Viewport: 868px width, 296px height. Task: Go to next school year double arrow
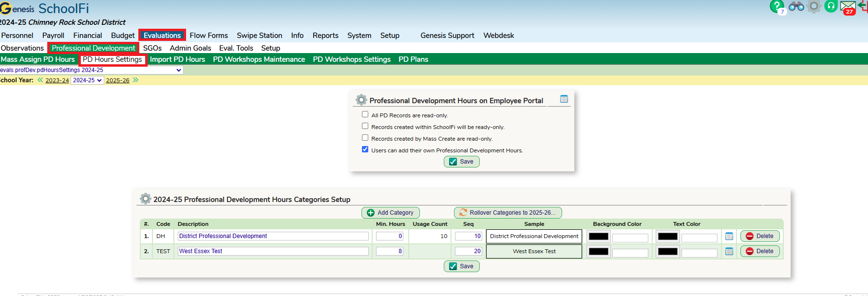tap(135, 80)
